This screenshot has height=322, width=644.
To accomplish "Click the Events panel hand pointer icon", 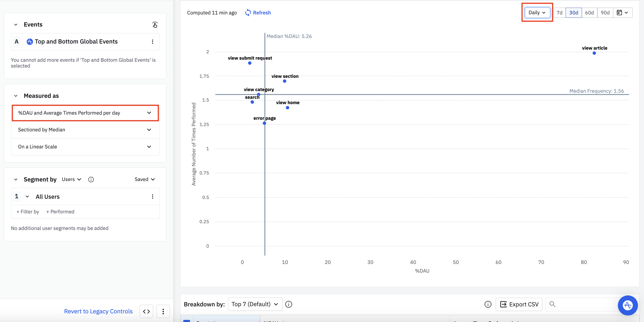I will (x=155, y=24).
